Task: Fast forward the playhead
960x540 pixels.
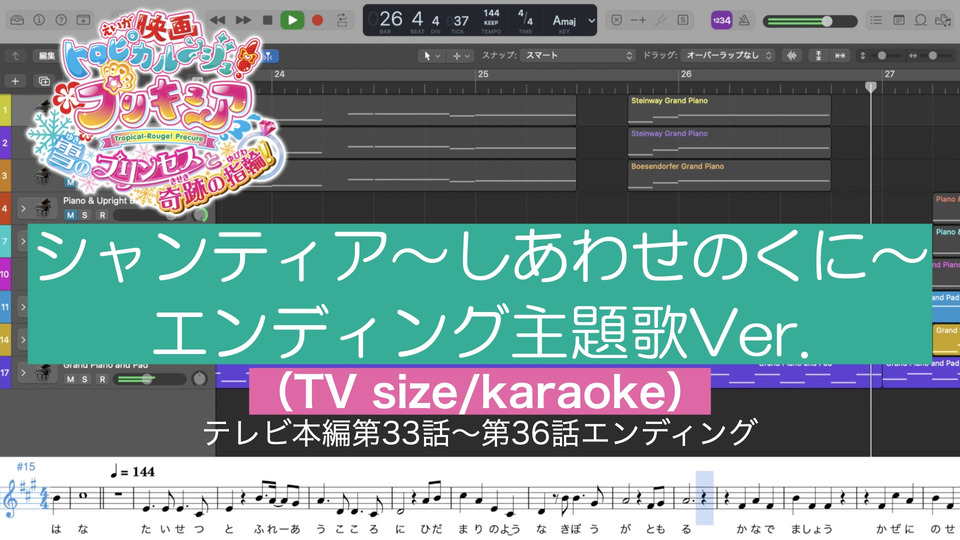Action: (243, 20)
